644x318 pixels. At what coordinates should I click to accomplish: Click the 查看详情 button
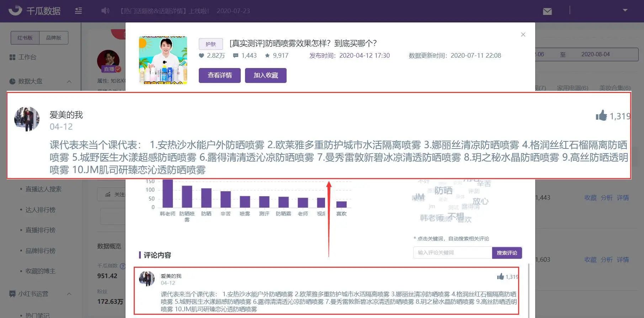[219, 75]
